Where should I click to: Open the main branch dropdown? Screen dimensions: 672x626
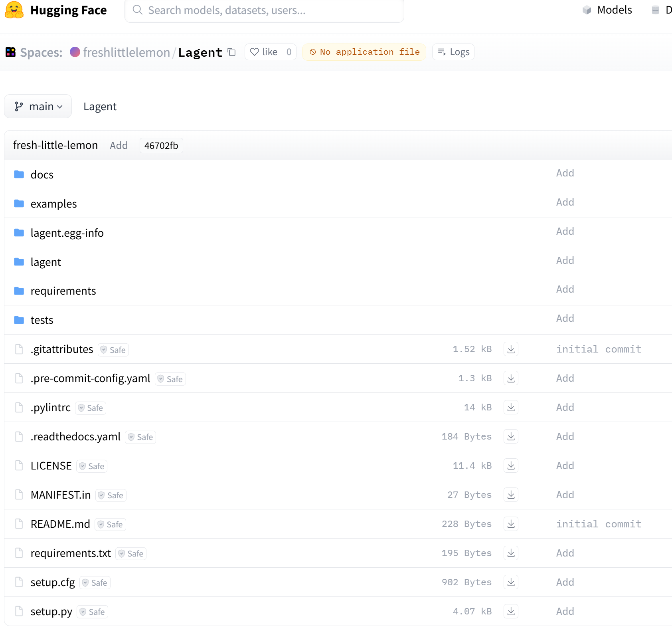click(x=38, y=106)
